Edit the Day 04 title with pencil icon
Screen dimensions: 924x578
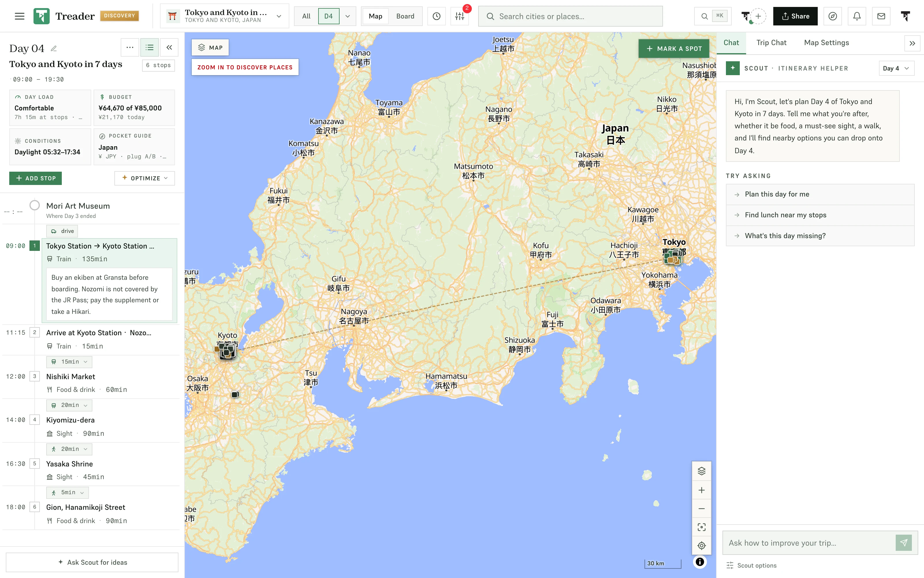54,49
